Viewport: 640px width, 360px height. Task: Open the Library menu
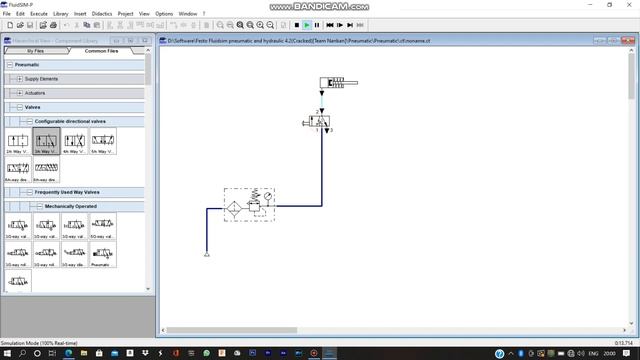[60, 14]
